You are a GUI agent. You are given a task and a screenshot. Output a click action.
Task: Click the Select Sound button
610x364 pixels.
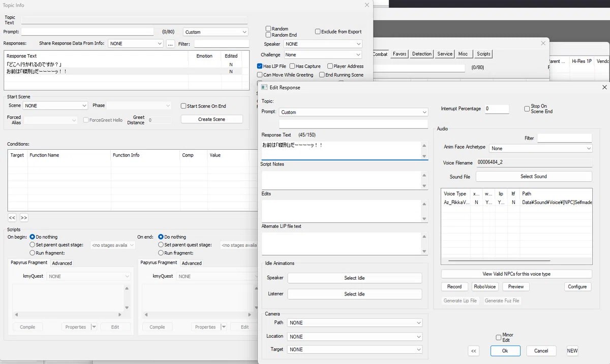tap(534, 176)
